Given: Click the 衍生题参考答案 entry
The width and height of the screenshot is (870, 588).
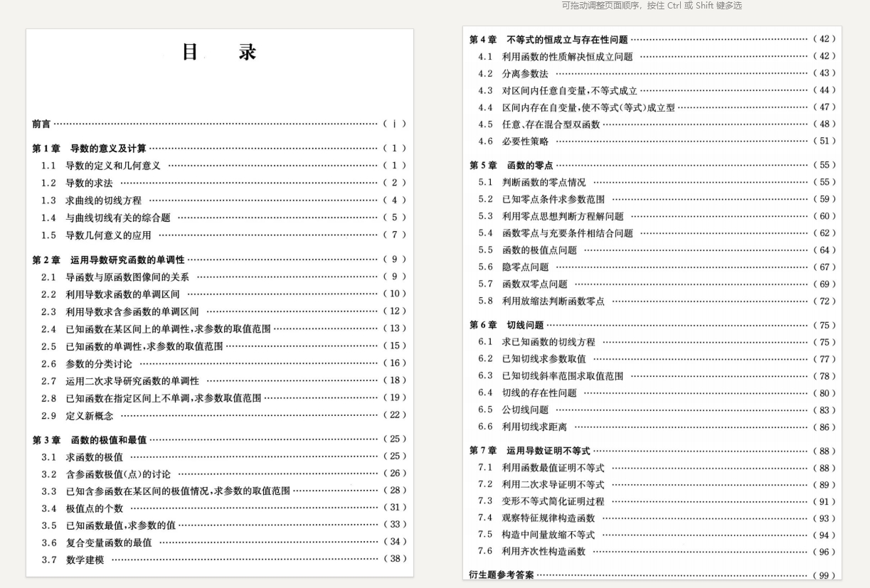Looking at the screenshot, I should click(x=503, y=573).
